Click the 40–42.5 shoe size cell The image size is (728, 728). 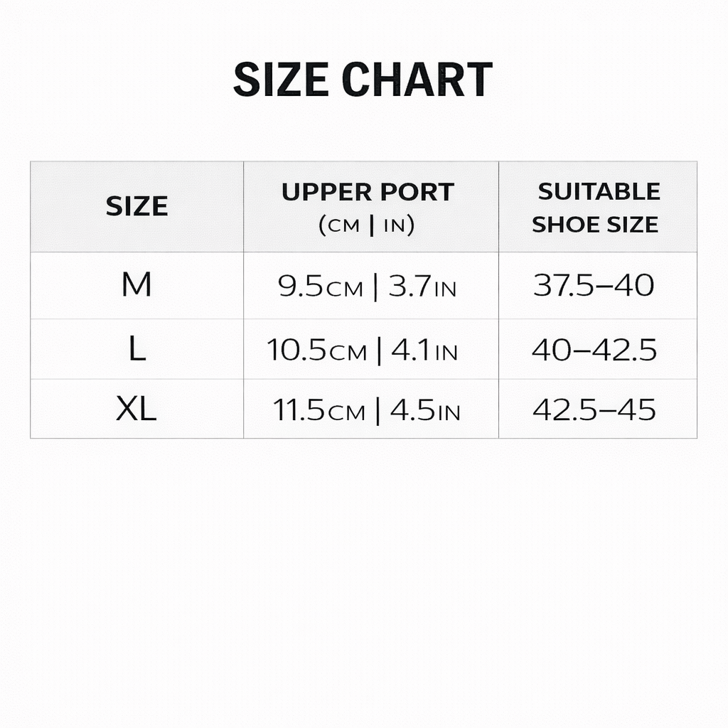point(594,350)
